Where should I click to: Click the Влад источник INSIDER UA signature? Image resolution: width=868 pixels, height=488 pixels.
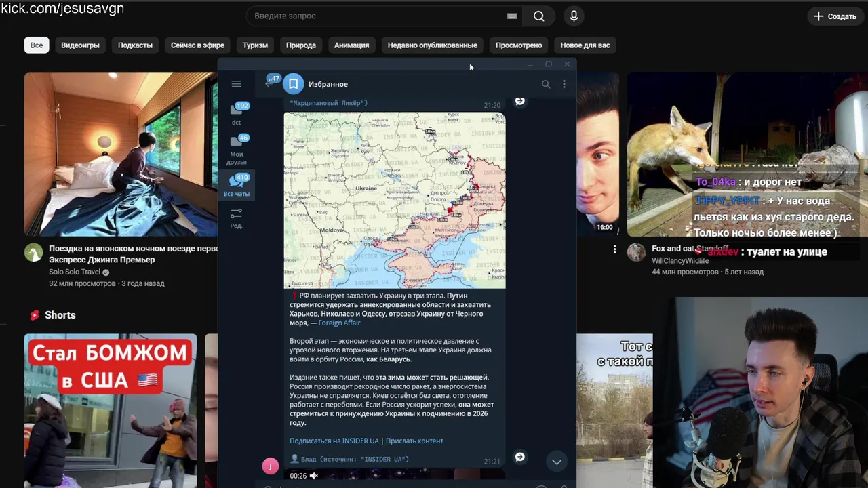coord(349,459)
